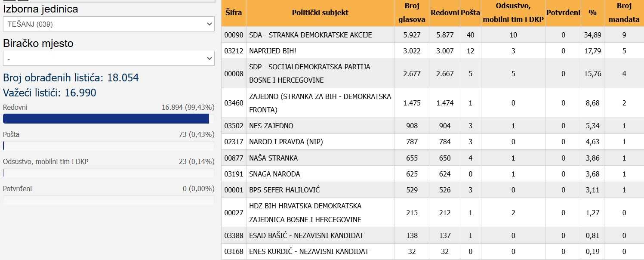Sort by Broj glasova column header
The height and width of the screenshot is (260, 644).
click(412, 12)
